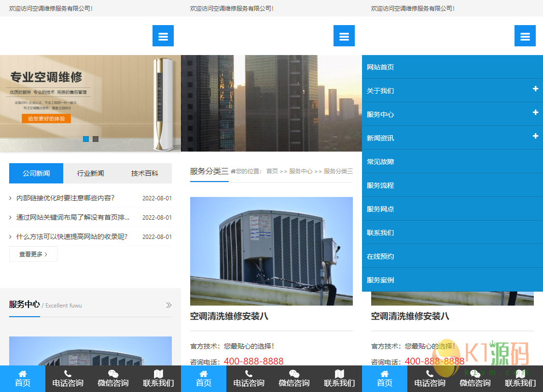Tap 电话咨询 phone icon below the 服务中心 heading
Image resolution: width=543 pixels, height=392 pixels.
[x=68, y=374]
